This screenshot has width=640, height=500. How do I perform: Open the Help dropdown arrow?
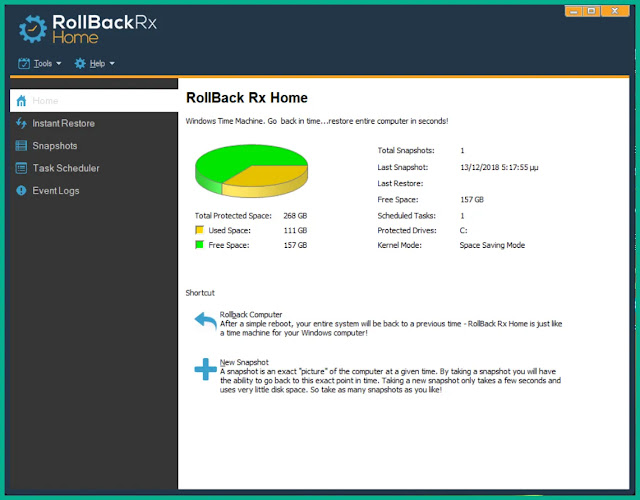[x=112, y=64]
